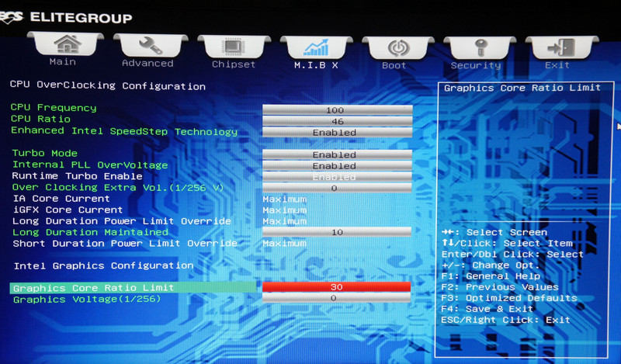Image resolution: width=621 pixels, height=364 pixels.
Task: Open the Security tab key icon
Action: (480, 48)
